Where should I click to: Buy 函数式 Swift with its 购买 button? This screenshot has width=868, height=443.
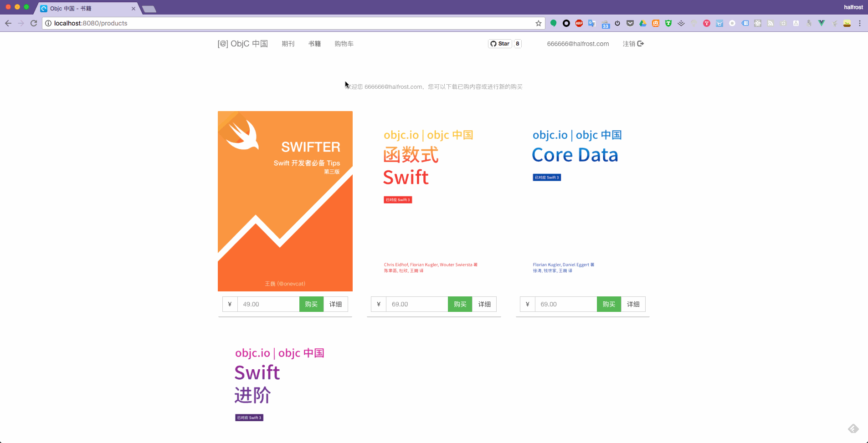460,304
